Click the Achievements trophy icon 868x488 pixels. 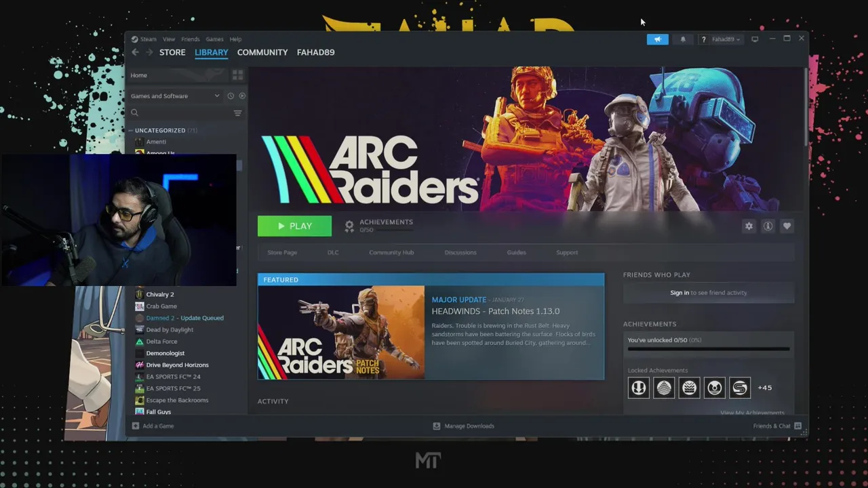click(x=349, y=226)
